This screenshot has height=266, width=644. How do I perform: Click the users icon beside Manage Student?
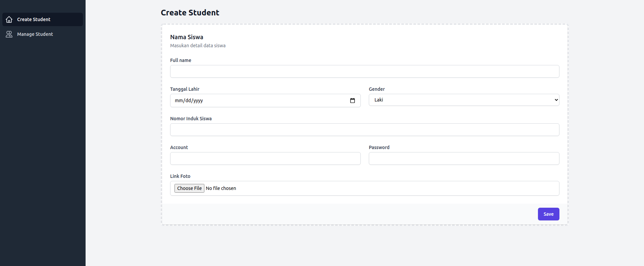click(9, 34)
